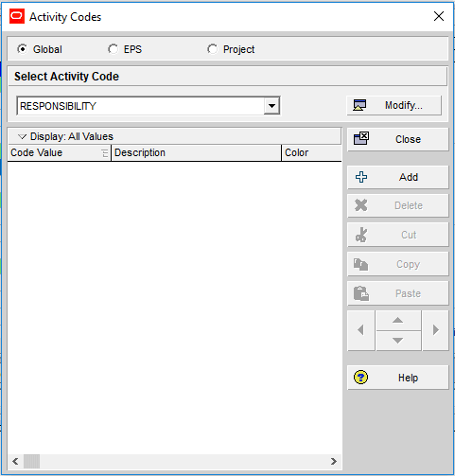Click the Description column header

(x=196, y=152)
